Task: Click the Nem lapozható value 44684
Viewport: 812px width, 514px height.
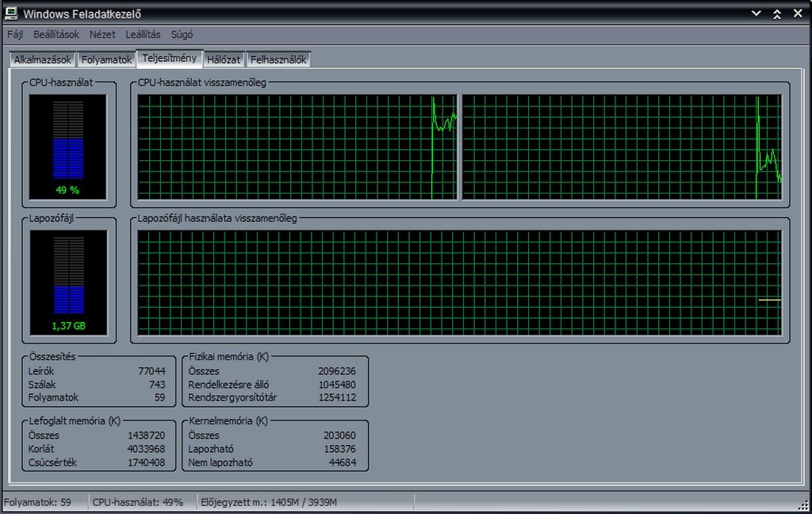Action: 343,462
